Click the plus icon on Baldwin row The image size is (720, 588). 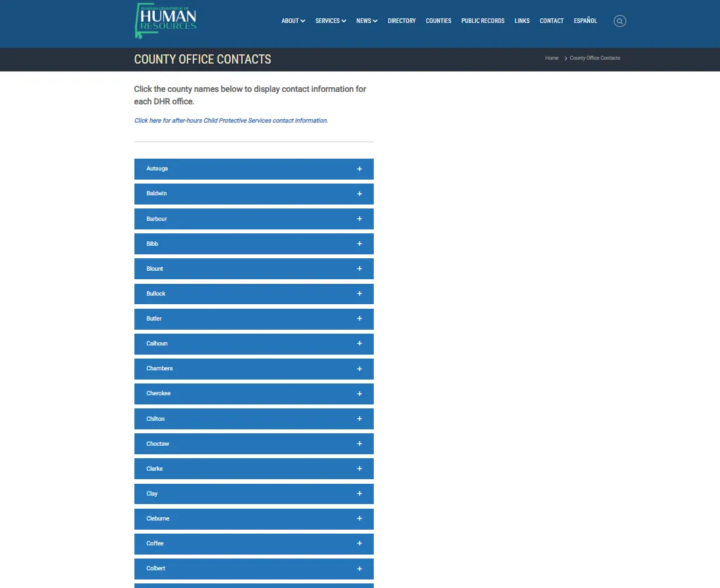pos(359,193)
